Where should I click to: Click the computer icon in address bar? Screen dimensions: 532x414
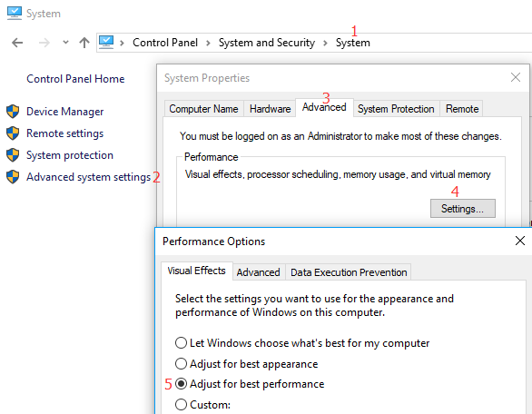(x=106, y=43)
